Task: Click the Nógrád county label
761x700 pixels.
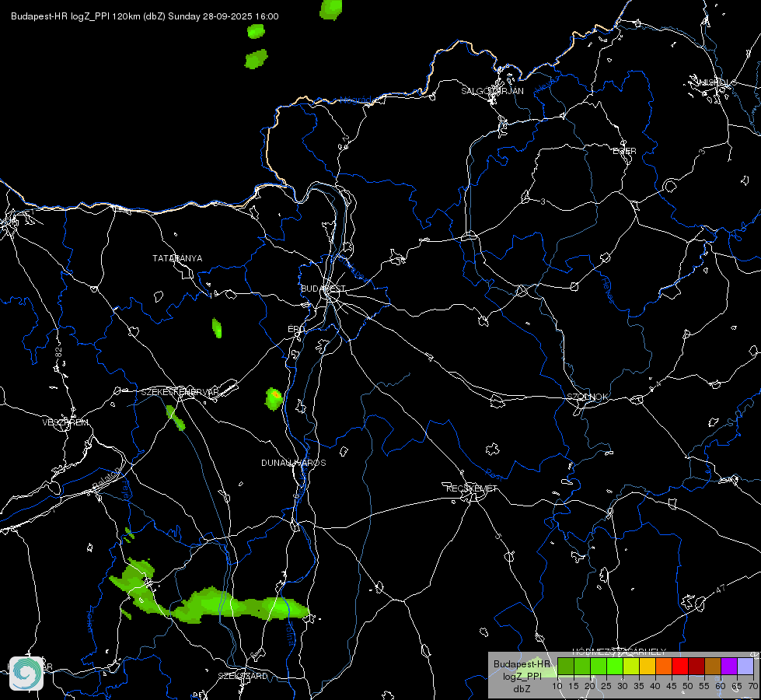Action: [355, 100]
